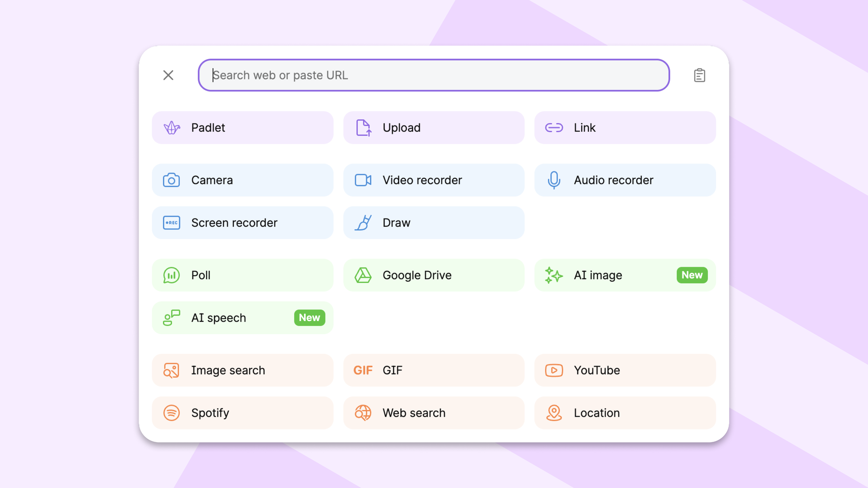Launch the Screen recorder

242,223
